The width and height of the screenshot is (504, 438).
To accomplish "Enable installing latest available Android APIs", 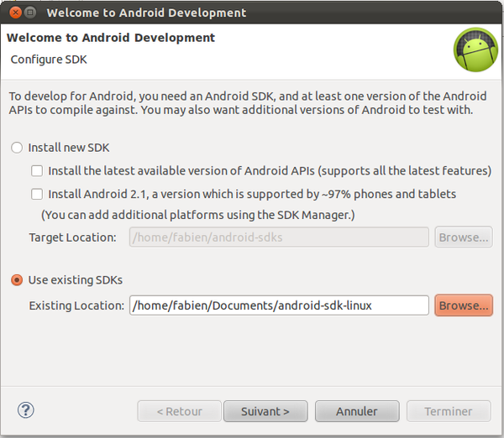I will [37, 171].
